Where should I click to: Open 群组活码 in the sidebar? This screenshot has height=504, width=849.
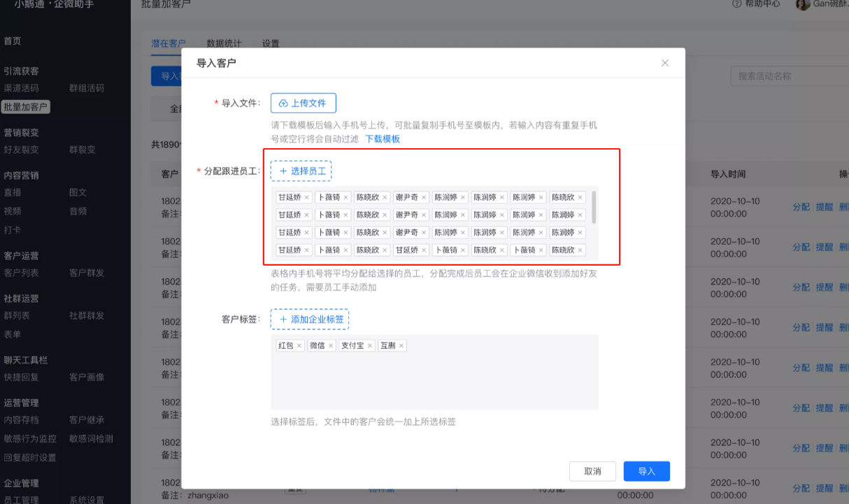pyautogui.click(x=87, y=88)
